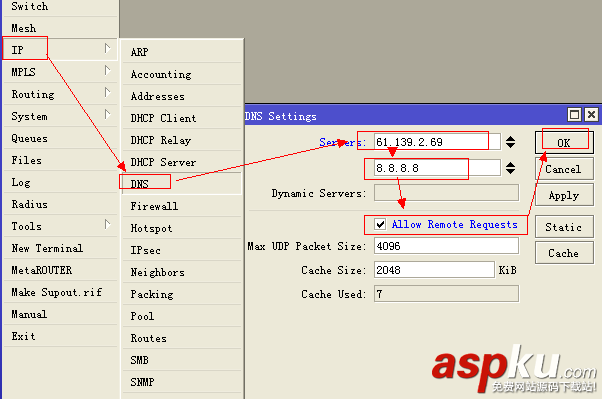Open Radius from the main menu
Viewport: 602px width, 399px height.
tap(60, 204)
